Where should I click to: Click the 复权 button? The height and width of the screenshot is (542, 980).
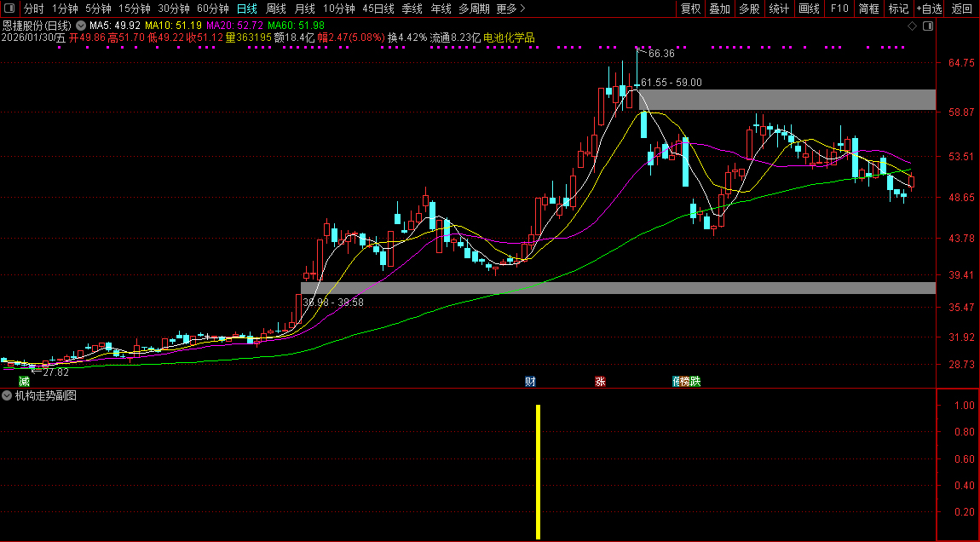point(690,9)
